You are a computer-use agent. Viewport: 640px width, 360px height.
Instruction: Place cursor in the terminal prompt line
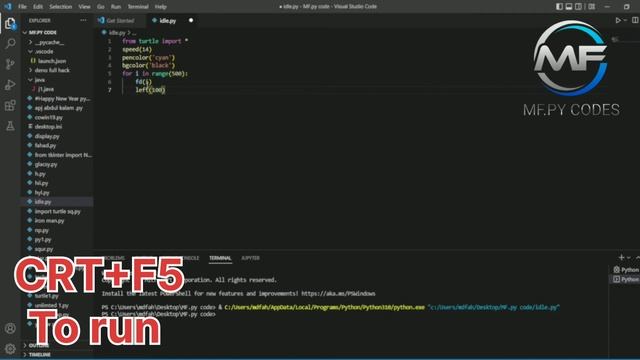coord(158,314)
